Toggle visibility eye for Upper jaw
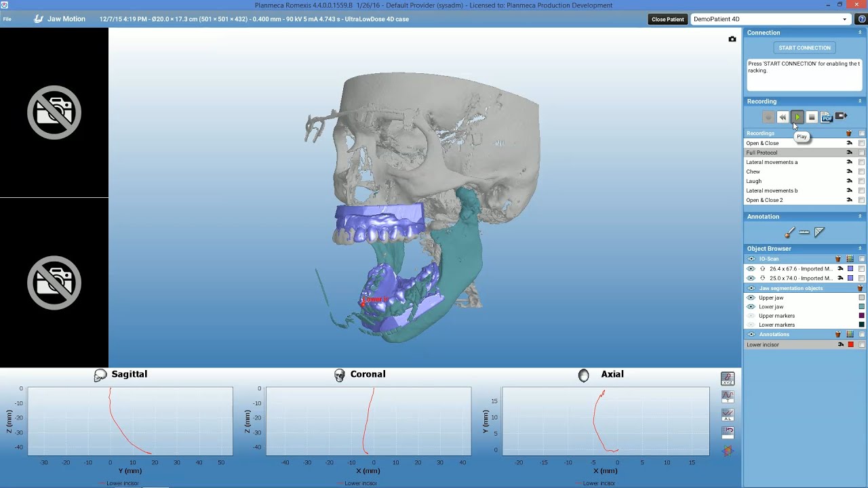Viewport: 868px width, 488px height. click(x=751, y=298)
